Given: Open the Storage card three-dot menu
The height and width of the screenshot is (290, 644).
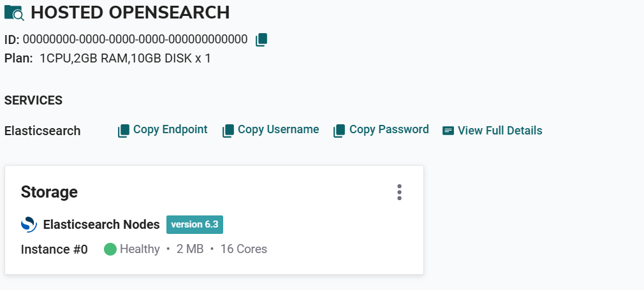Looking at the screenshot, I should pos(400,192).
